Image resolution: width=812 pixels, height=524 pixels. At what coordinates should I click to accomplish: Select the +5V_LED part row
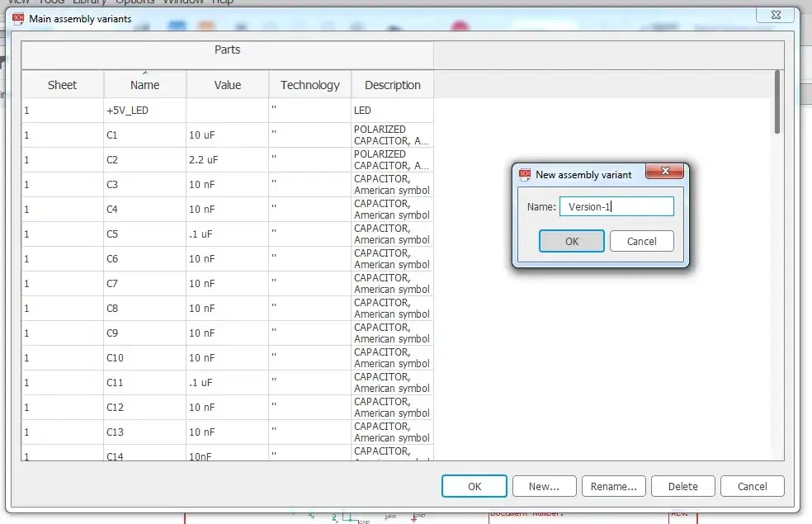(128, 110)
